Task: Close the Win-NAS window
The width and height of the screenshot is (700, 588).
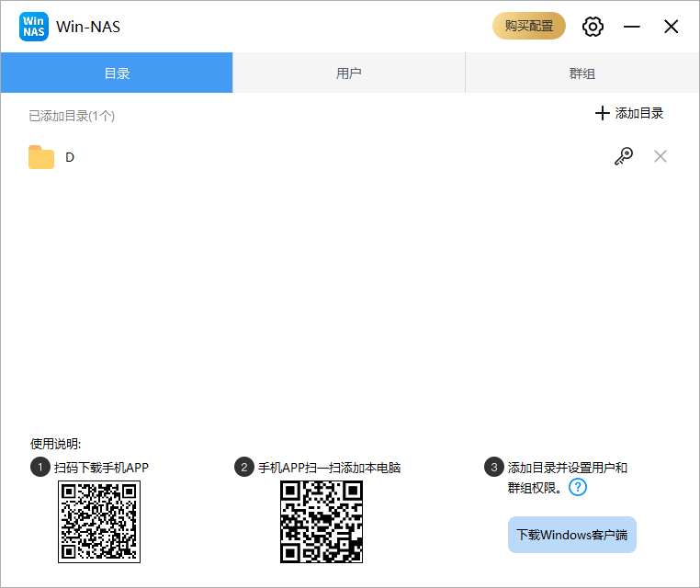Action: pos(672,27)
